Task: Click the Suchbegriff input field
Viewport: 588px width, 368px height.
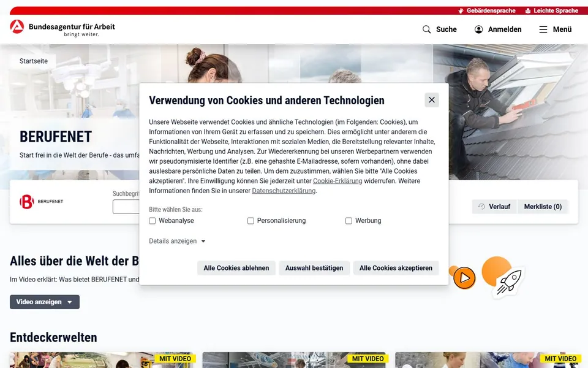Action: [126, 207]
